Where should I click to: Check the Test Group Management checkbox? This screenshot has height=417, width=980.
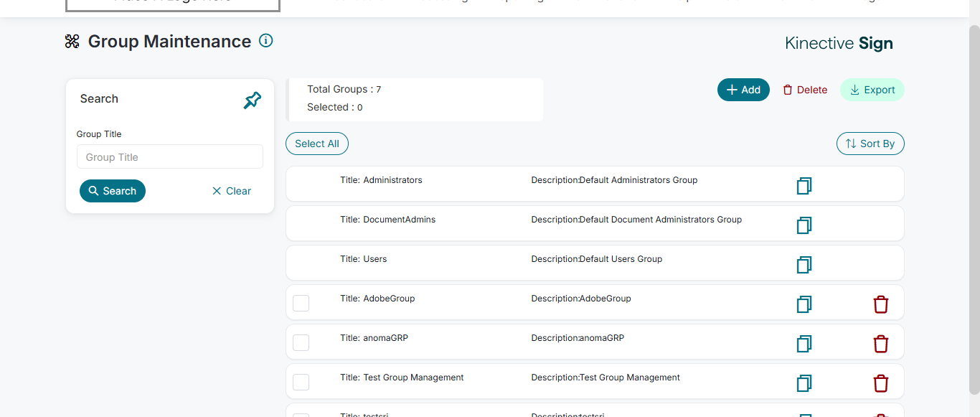click(x=301, y=382)
